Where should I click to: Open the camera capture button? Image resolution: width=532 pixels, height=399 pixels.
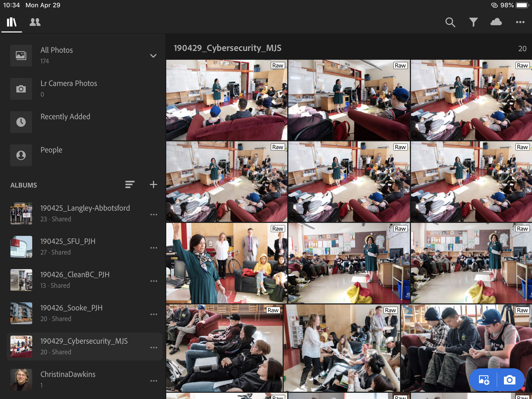click(x=509, y=380)
